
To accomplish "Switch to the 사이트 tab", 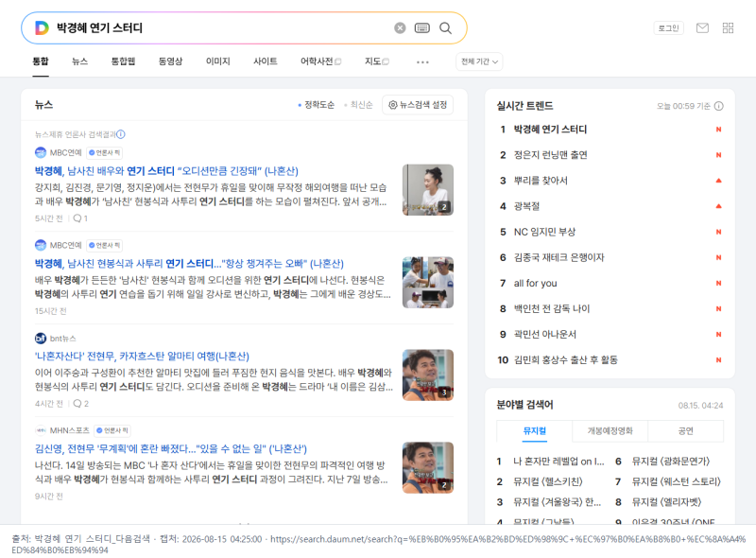I will (x=266, y=61).
